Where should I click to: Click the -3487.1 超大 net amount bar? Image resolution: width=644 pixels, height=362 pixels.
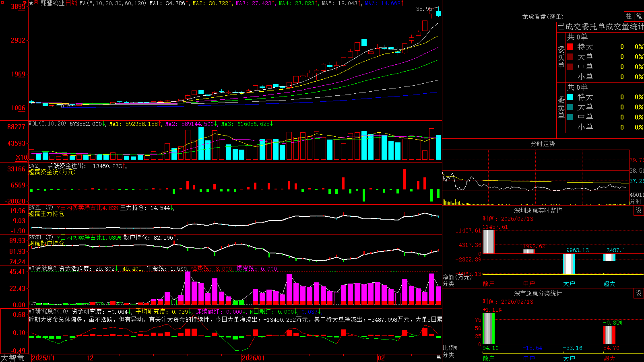point(609,257)
